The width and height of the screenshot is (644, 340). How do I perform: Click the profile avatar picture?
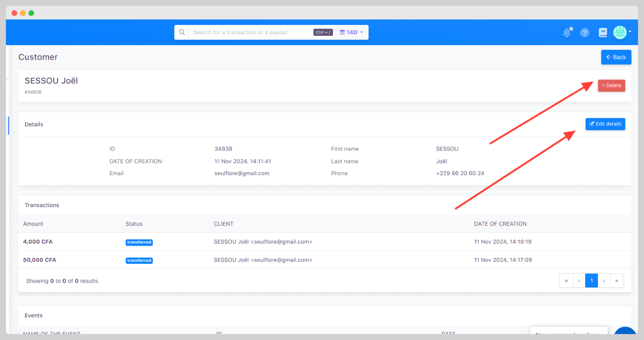pos(619,32)
